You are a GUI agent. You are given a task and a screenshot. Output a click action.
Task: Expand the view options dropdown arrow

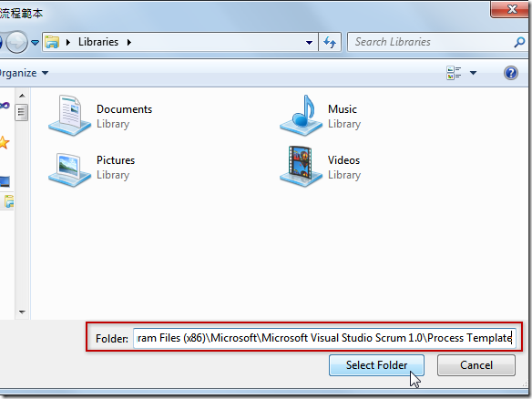click(x=473, y=73)
